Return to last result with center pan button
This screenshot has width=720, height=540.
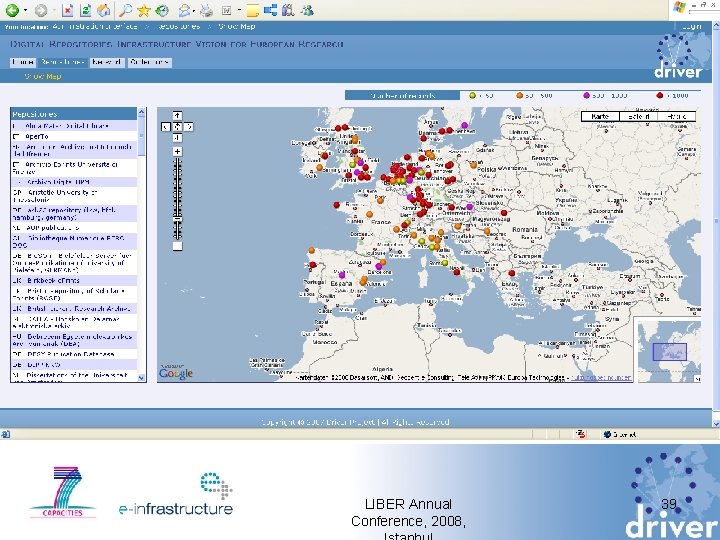[x=177, y=127]
